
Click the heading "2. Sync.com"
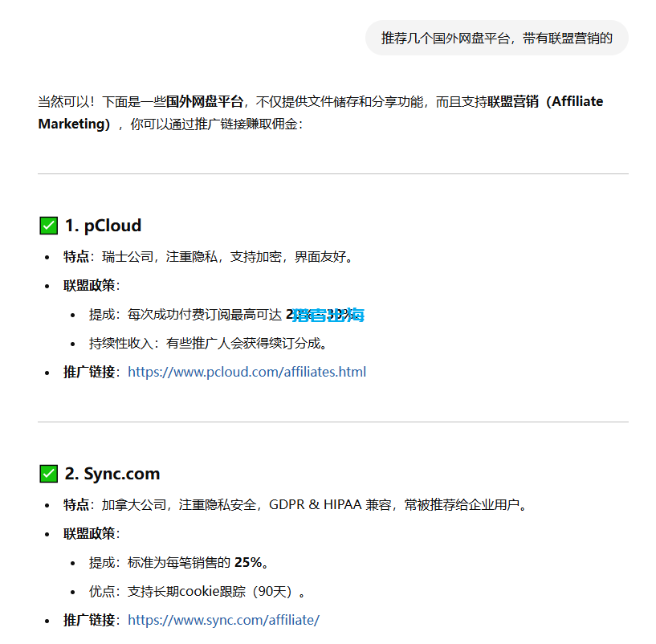click(x=112, y=474)
